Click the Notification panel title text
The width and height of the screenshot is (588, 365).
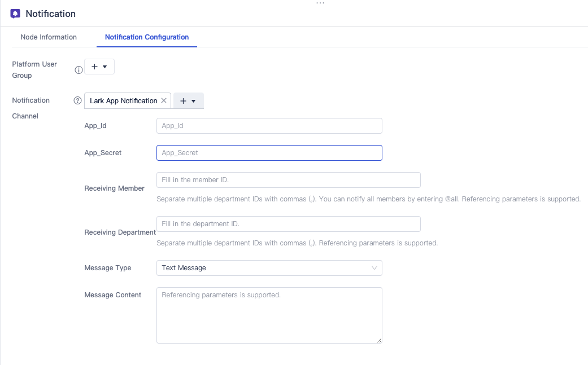pyautogui.click(x=50, y=14)
